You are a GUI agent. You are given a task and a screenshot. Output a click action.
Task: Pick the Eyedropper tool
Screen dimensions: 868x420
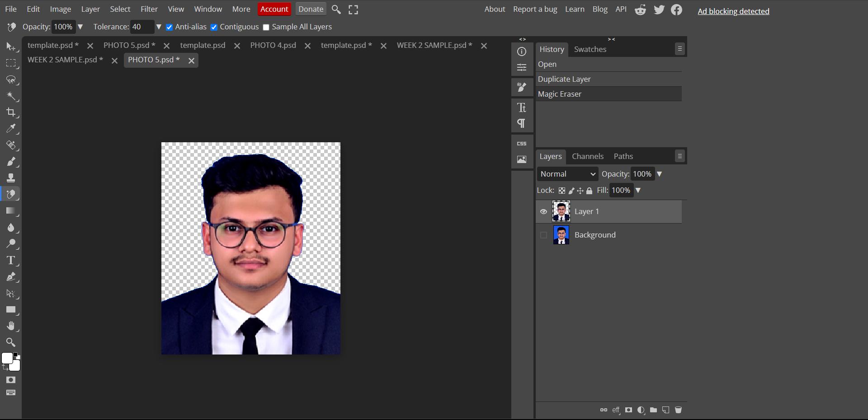point(11,129)
